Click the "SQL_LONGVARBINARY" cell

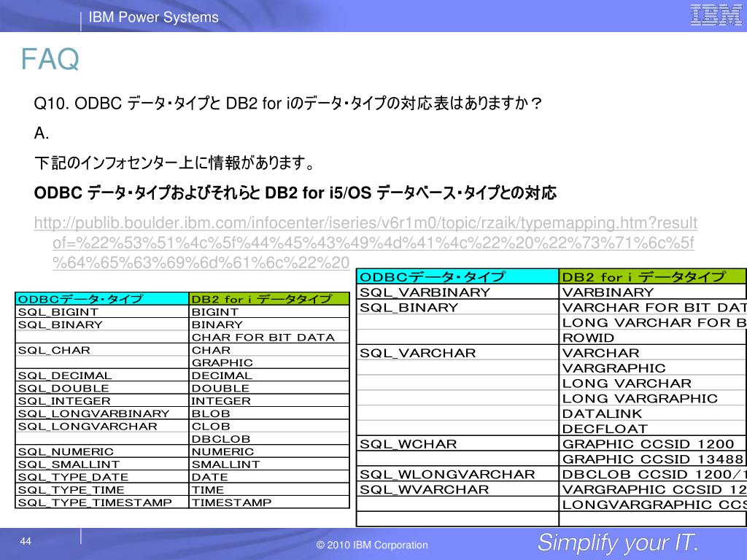tap(102, 413)
